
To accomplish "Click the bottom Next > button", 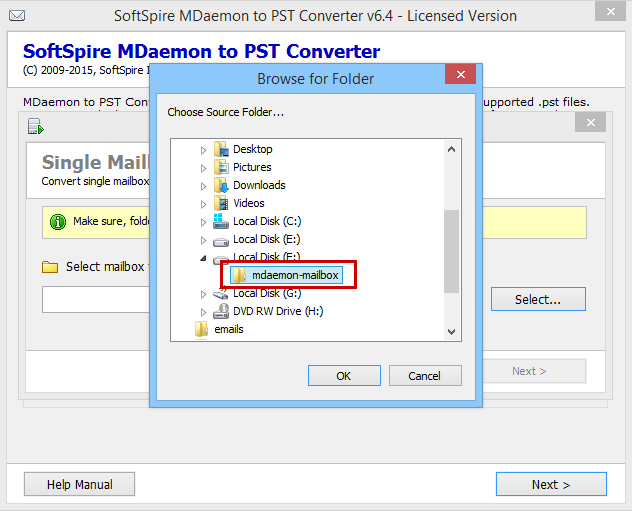I will pyautogui.click(x=551, y=484).
